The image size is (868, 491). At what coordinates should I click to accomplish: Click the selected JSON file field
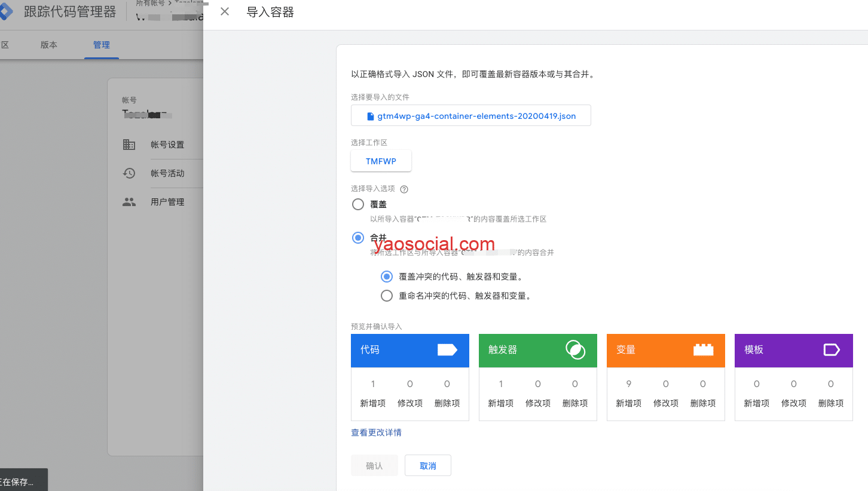point(470,116)
